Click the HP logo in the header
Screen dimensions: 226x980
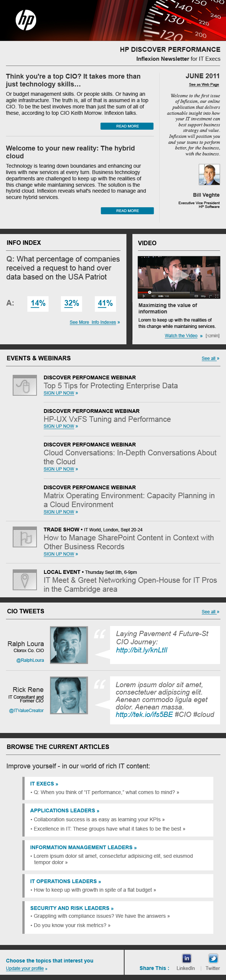click(26, 20)
